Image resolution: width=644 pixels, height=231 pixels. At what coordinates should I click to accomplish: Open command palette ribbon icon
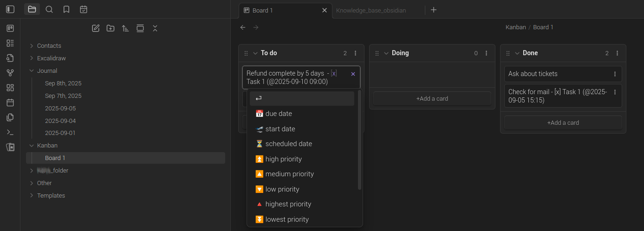click(x=10, y=132)
